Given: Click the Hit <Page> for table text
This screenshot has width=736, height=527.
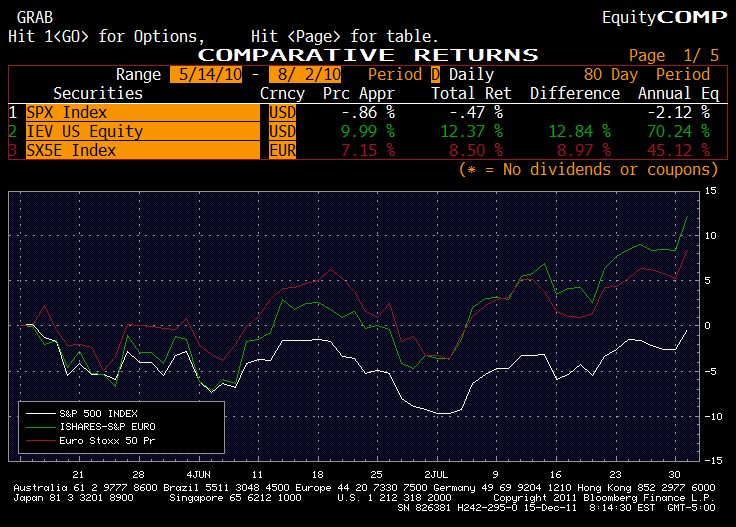Looking at the screenshot, I should tap(345, 37).
